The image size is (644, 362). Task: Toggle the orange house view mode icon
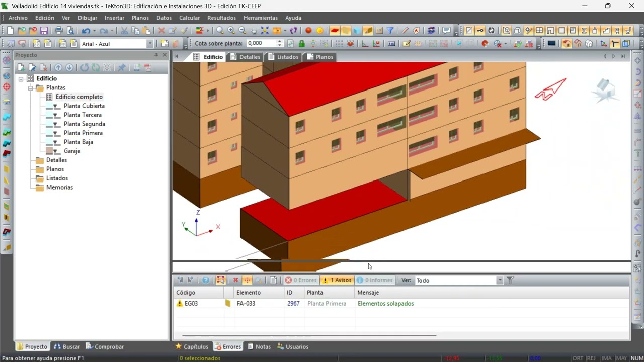567,44
